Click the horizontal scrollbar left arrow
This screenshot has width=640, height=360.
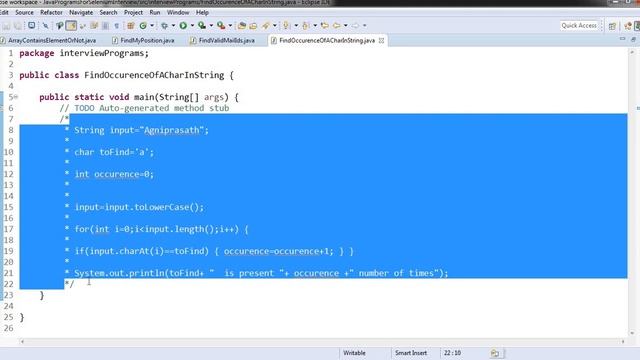pyautogui.click(x=22, y=342)
